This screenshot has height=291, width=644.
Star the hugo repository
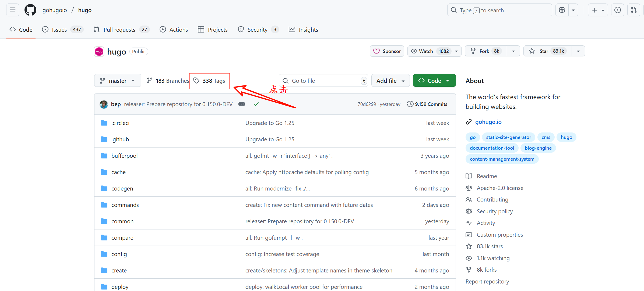547,51
